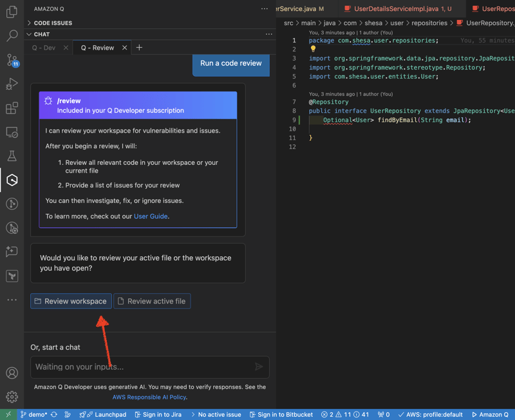Open CHAT section more actions menu
Image resolution: width=515 pixels, height=420 pixels.
click(269, 34)
